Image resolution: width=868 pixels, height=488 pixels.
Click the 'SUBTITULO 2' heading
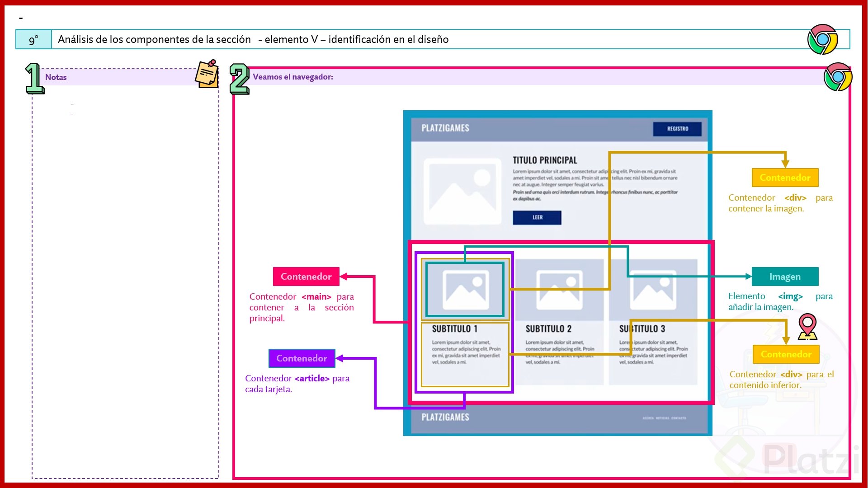click(548, 329)
